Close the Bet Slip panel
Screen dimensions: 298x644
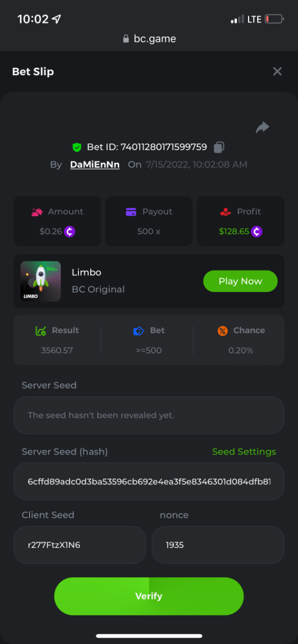[277, 71]
